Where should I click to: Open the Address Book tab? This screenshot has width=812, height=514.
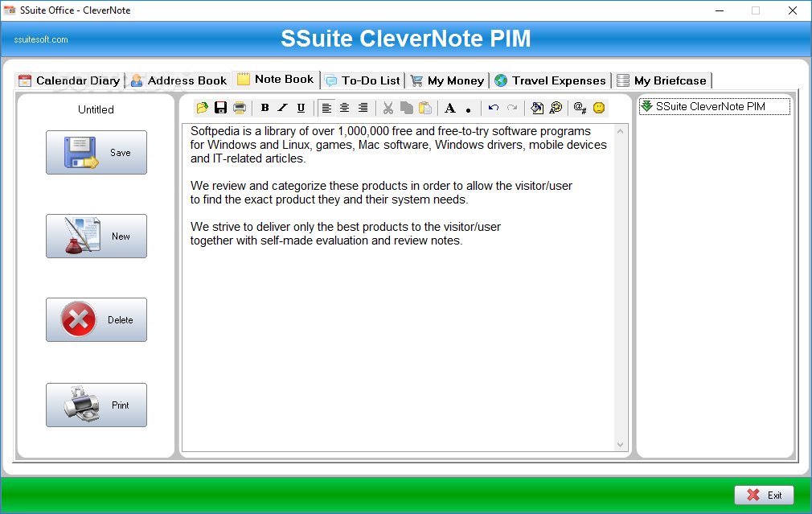point(178,80)
